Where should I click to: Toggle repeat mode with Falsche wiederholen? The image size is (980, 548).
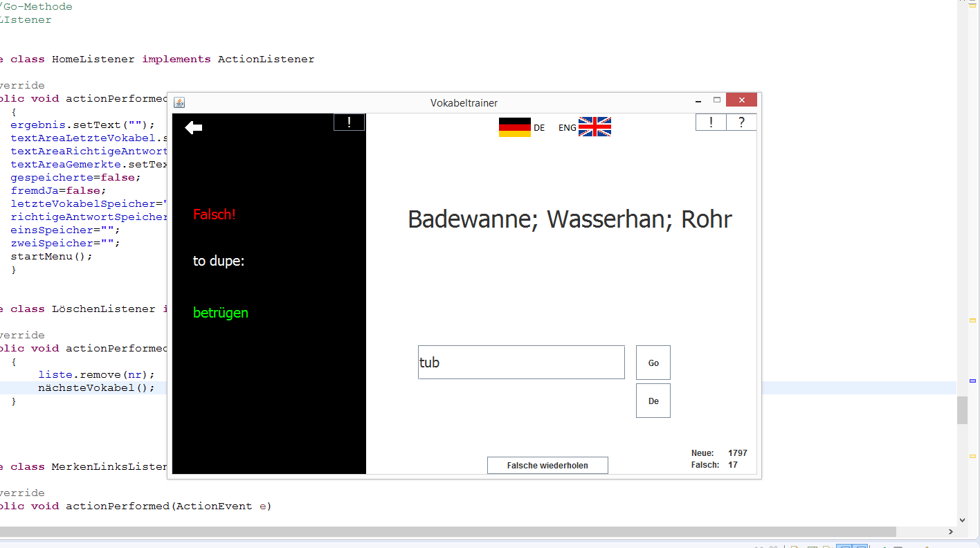547,465
